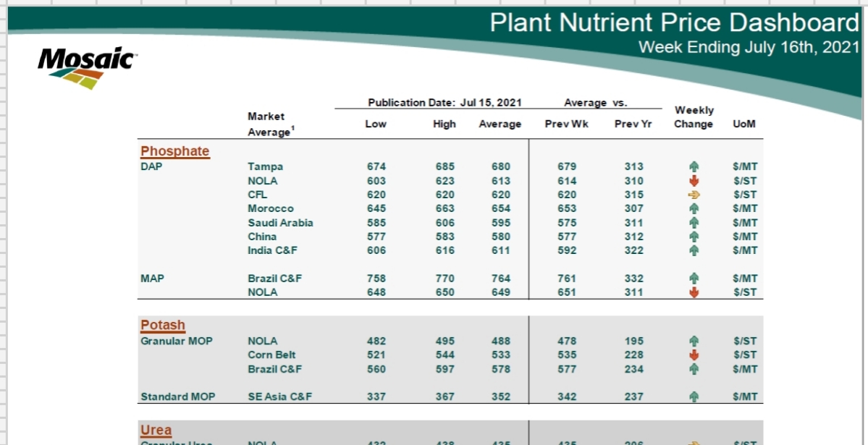Click the Corn Belt market cell
Image resolution: width=868 pixels, height=445 pixels.
coord(271,355)
